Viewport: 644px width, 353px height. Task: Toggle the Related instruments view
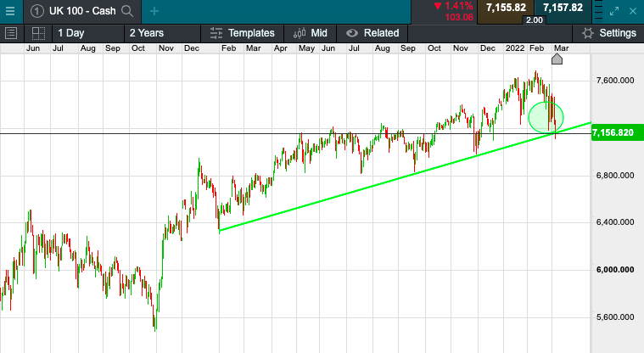(372, 33)
